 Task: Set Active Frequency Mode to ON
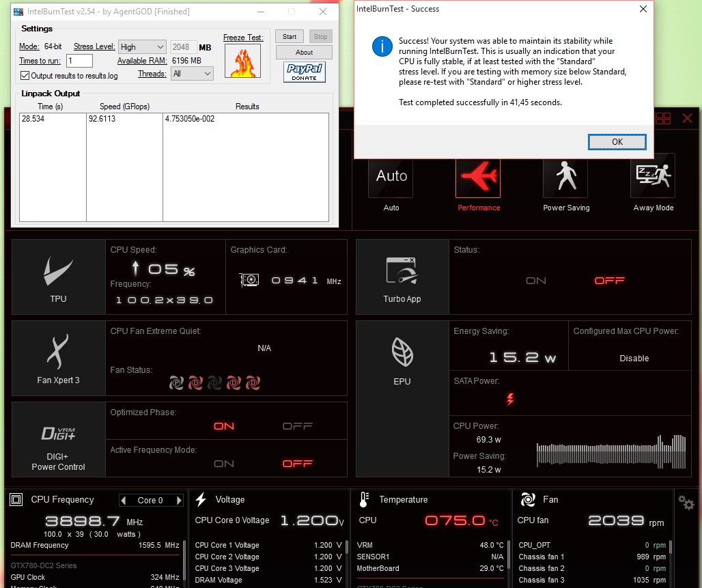[224, 464]
